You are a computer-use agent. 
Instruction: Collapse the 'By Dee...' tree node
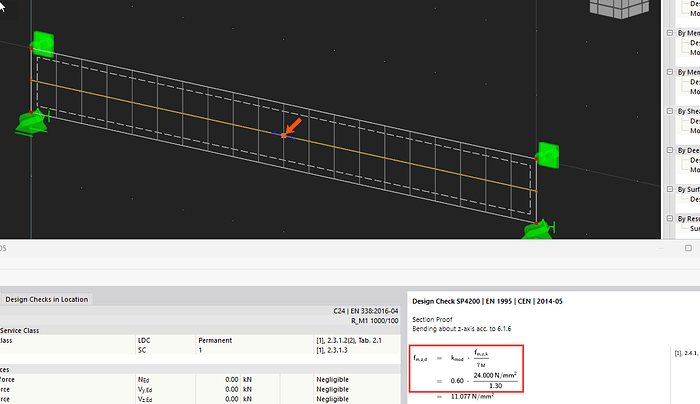pyautogui.click(x=671, y=150)
